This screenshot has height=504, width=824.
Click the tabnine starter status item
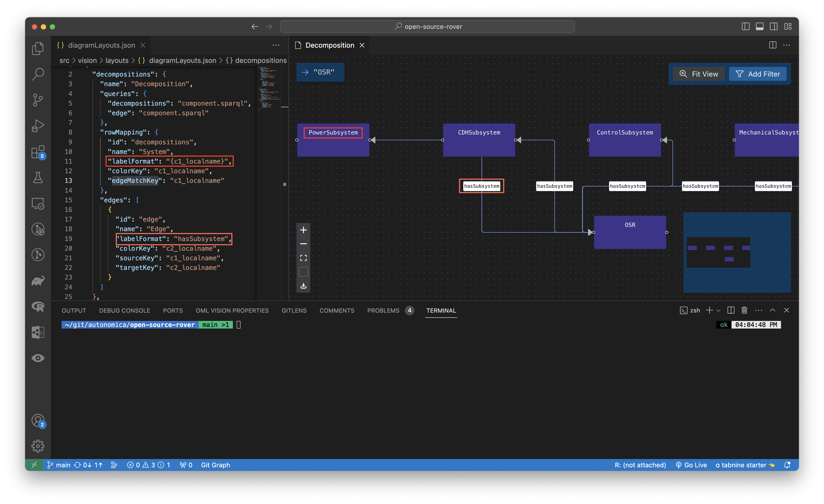745,465
